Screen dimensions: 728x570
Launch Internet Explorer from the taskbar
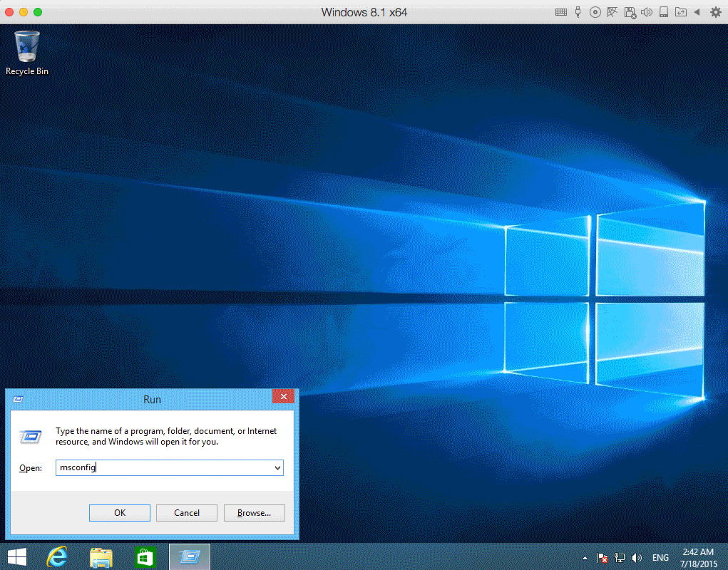[57, 557]
